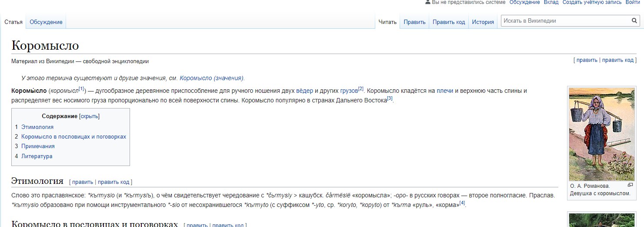Click Вы не представились системе text
Screen dimensions: 644x227
469,2
